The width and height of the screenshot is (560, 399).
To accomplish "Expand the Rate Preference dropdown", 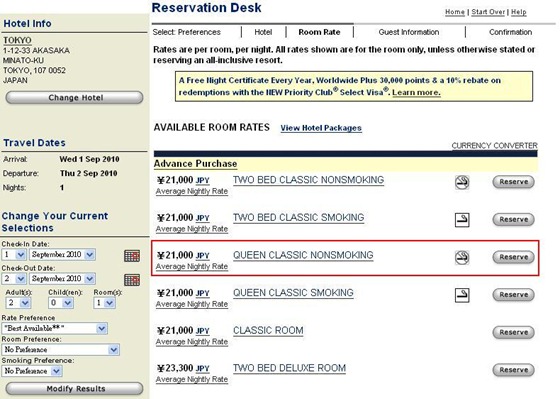I will tap(54, 328).
